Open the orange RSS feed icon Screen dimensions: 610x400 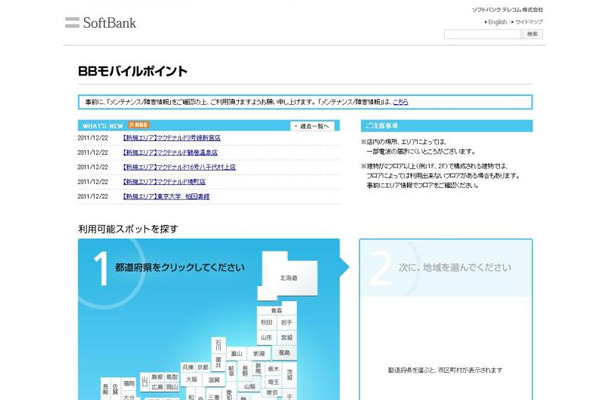point(139,125)
